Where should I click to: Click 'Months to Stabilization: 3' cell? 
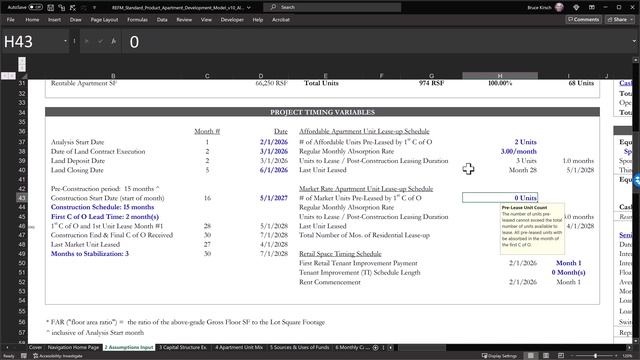coord(90,254)
